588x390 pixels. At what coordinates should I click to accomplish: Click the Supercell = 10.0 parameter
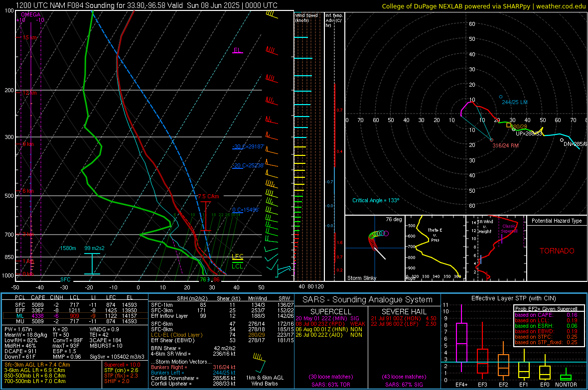122,365
